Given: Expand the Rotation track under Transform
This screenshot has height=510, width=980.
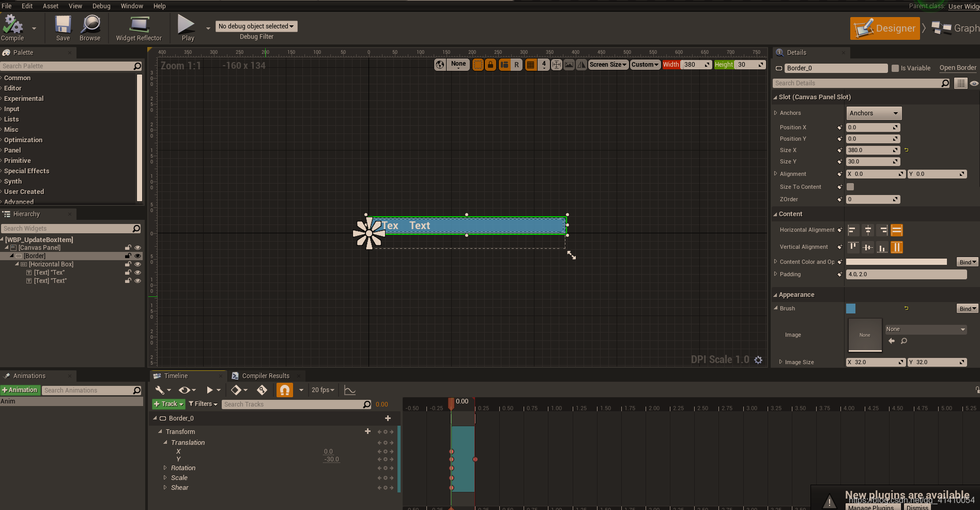Looking at the screenshot, I should tap(164, 468).
